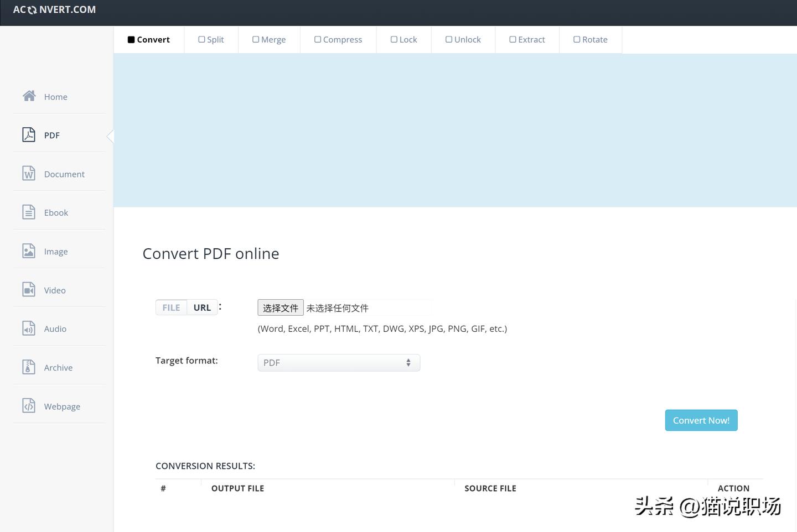Click the PDF file icon in sidebar
The height and width of the screenshot is (532, 797).
point(29,135)
